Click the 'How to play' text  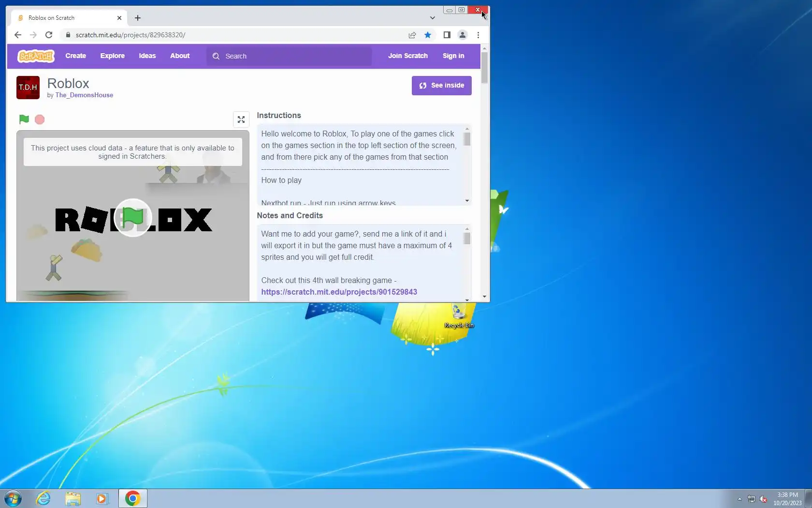[x=281, y=180]
